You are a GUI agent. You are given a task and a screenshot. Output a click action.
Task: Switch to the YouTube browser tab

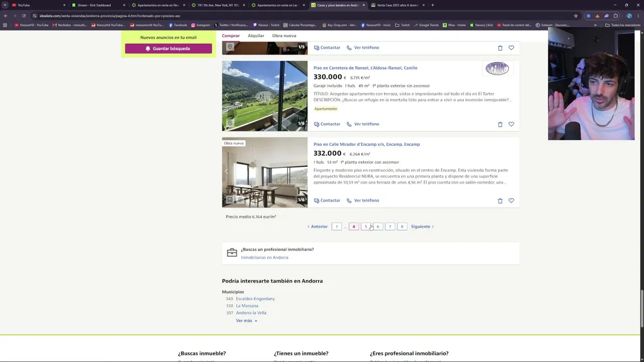click(x=38, y=5)
